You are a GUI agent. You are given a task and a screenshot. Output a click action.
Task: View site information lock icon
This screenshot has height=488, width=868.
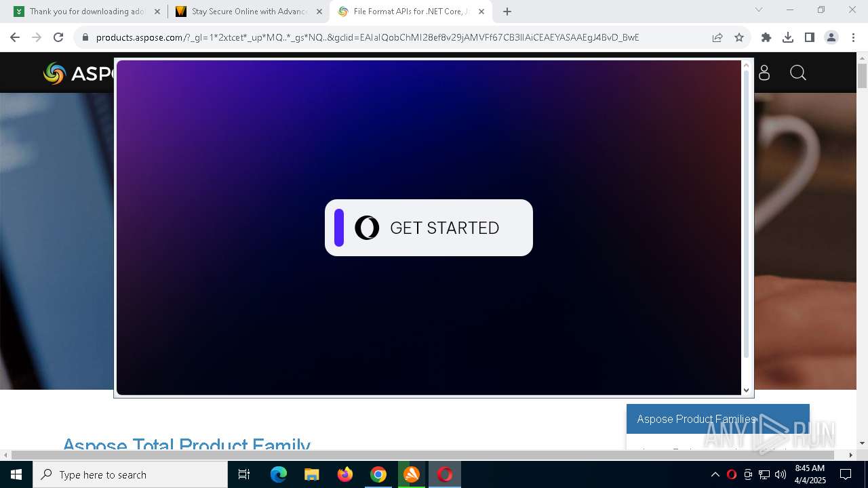pos(85,37)
